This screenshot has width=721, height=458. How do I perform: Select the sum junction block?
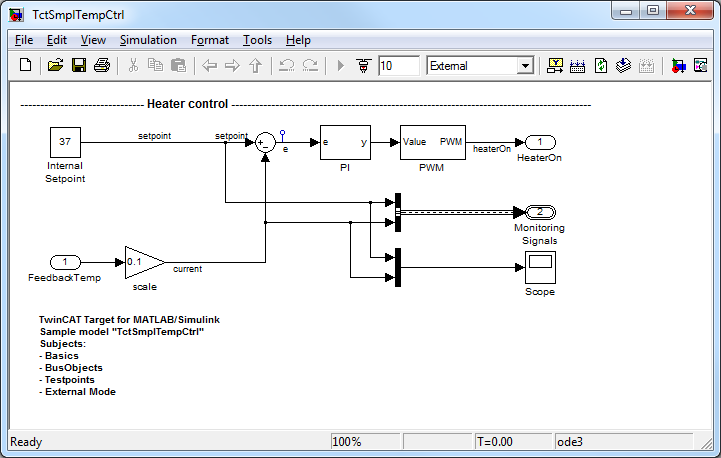click(265, 143)
